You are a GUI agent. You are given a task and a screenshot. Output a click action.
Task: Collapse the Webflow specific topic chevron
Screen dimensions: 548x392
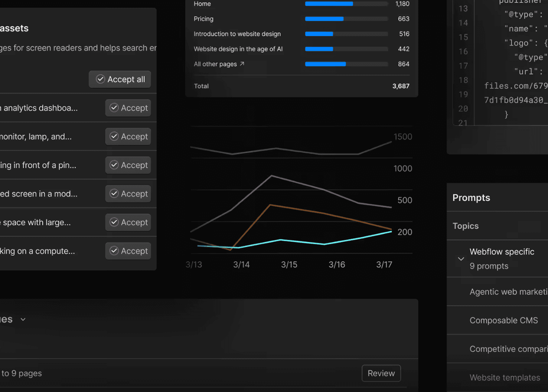(461, 259)
